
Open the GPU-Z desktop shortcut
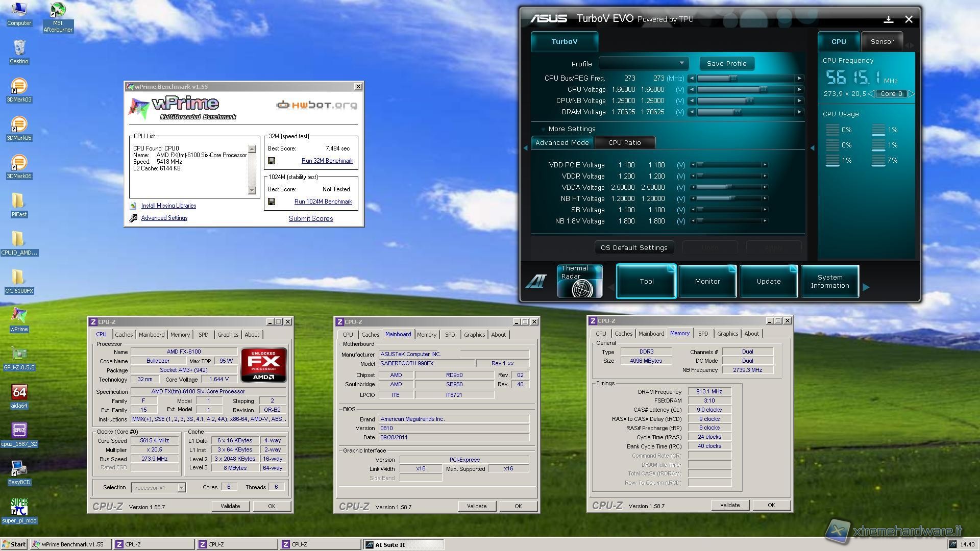19,354
